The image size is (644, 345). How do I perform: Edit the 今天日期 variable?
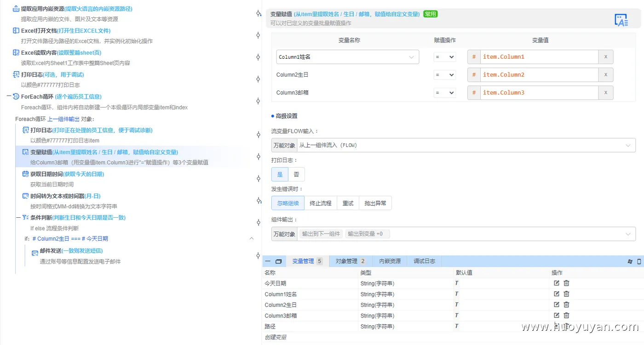pyautogui.click(x=557, y=283)
